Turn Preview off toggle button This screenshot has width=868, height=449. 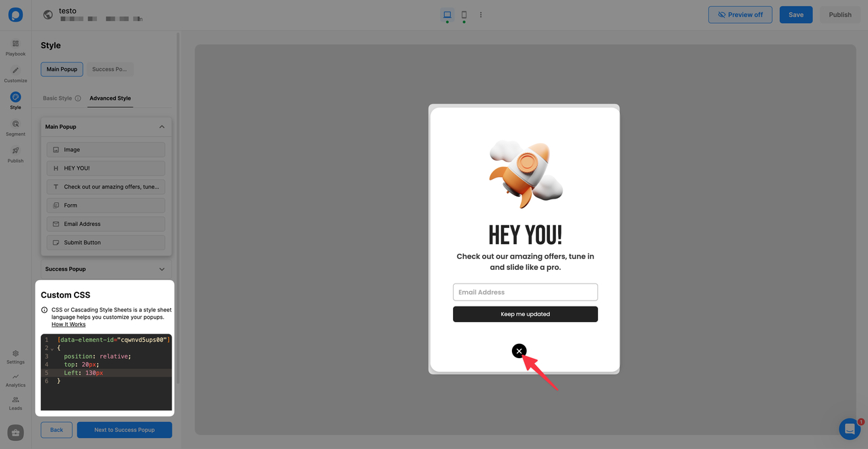point(740,14)
